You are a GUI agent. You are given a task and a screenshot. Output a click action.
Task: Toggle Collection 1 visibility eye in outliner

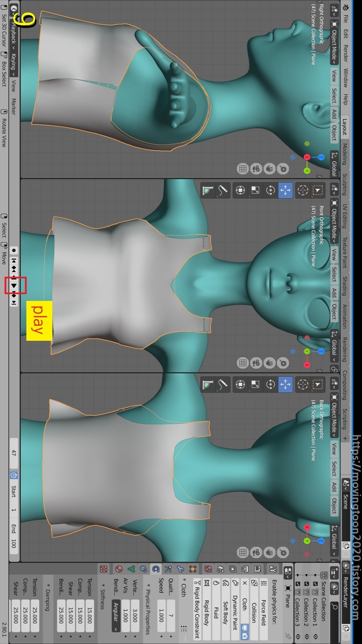(x=315, y=636)
